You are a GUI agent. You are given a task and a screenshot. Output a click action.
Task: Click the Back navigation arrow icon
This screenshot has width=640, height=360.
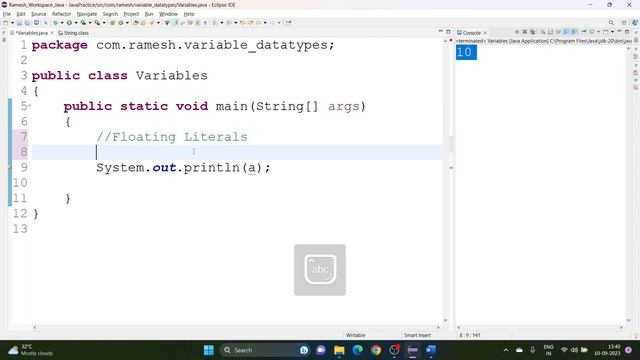tap(258, 23)
